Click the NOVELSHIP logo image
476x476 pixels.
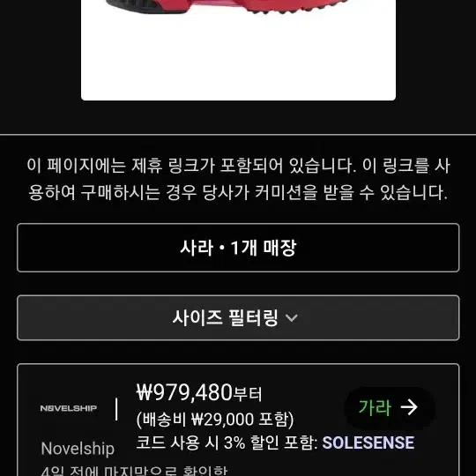point(69,408)
